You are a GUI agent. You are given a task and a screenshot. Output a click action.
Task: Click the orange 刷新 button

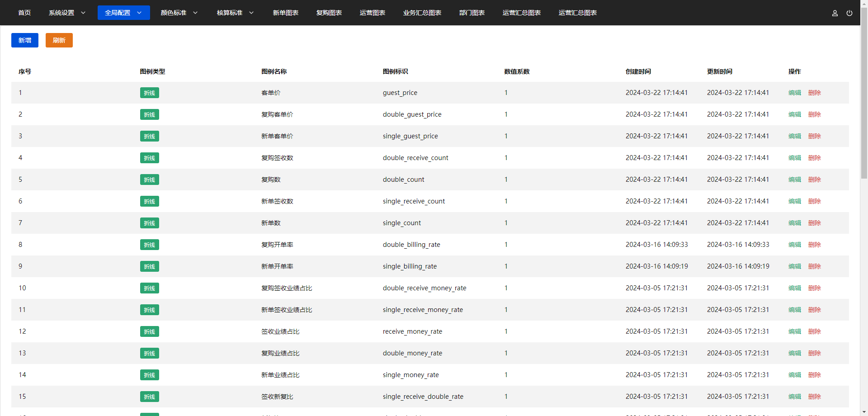pyautogui.click(x=59, y=40)
